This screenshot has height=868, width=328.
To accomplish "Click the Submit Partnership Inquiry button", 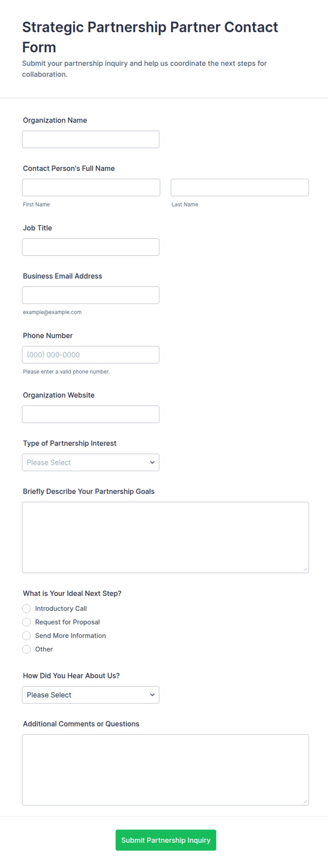I will (166, 840).
